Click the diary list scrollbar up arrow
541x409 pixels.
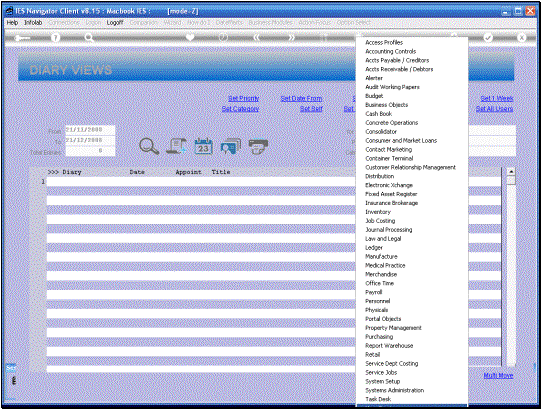pyautogui.click(x=511, y=171)
